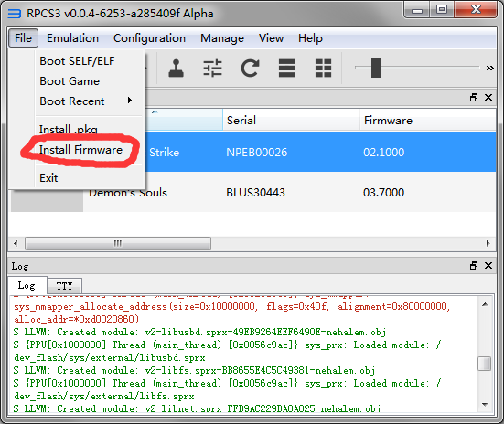The height and width of the screenshot is (424, 504).
Task: Expand hidden toolbar items chevron
Action: [x=490, y=69]
